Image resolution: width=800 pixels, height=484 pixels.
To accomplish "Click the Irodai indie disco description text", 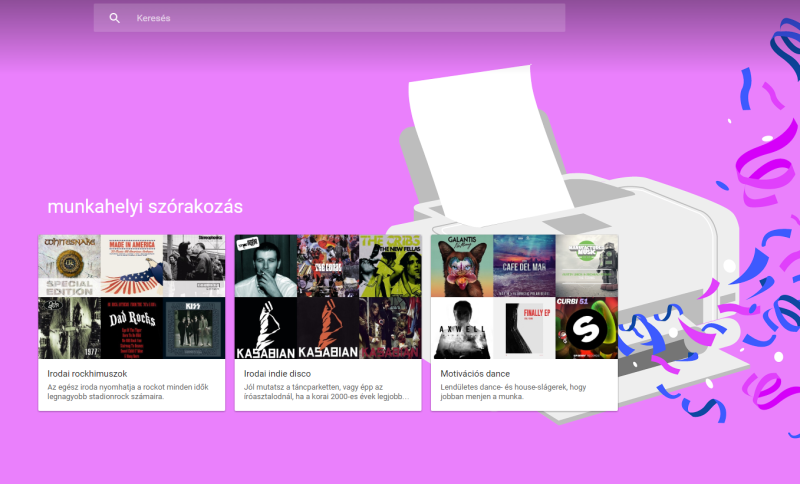I will tap(327, 392).
